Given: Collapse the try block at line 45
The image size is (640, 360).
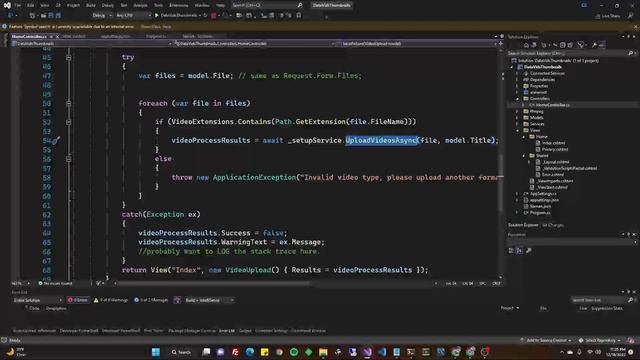Looking at the screenshot, I should point(69,58).
